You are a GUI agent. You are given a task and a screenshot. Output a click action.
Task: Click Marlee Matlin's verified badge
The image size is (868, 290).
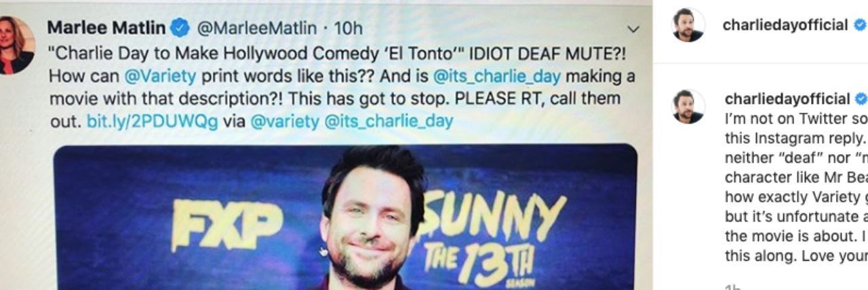(180, 29)
